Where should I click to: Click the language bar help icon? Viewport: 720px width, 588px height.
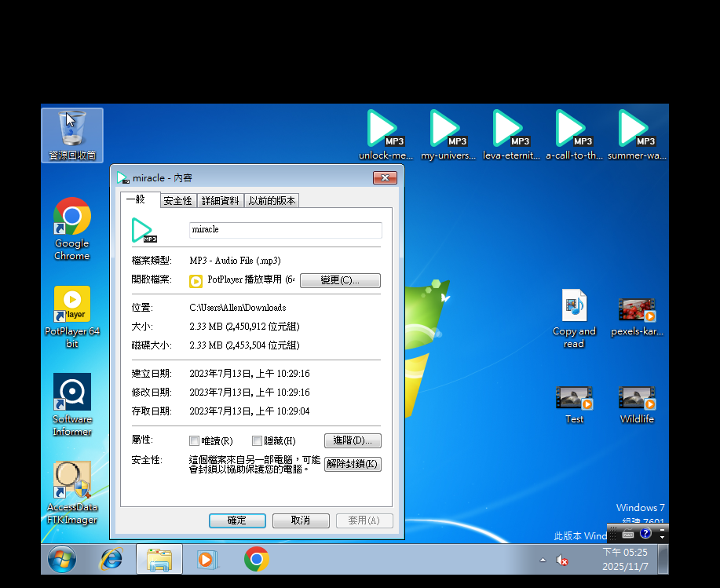click(645, 533)
